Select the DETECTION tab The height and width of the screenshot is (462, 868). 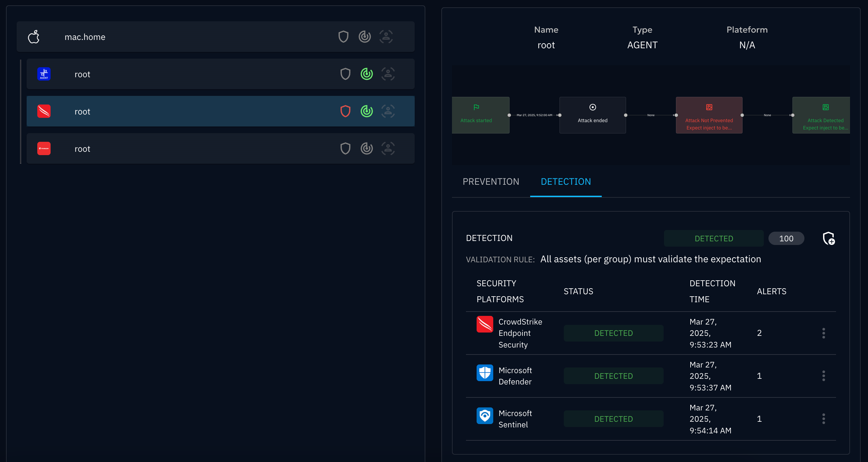(565, 182)
